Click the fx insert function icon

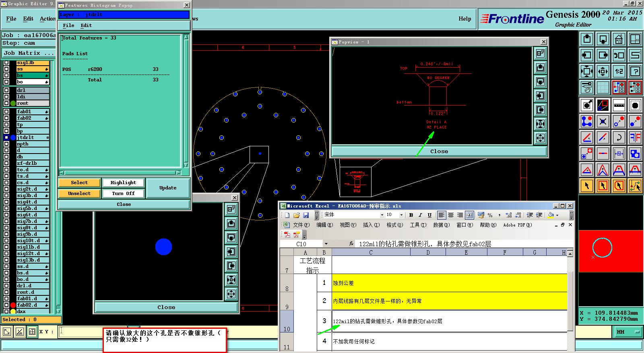tap(351, 244)
